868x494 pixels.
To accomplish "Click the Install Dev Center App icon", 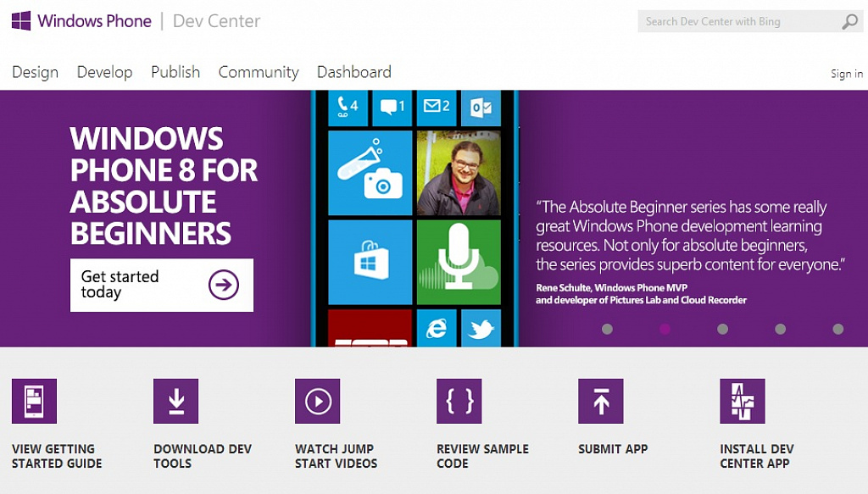I will click(743, 401).
